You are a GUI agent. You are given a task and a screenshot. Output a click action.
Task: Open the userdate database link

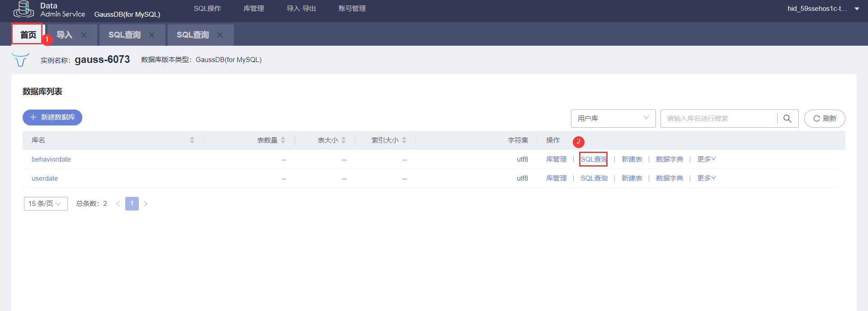45,178
